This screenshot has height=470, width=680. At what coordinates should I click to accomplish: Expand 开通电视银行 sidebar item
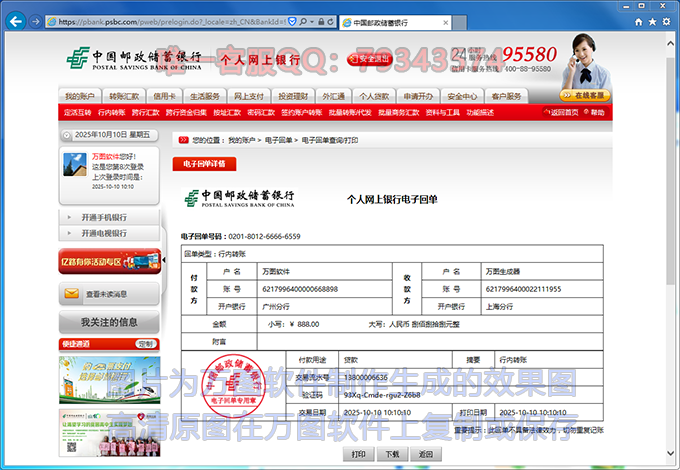(x=104, y=233)
